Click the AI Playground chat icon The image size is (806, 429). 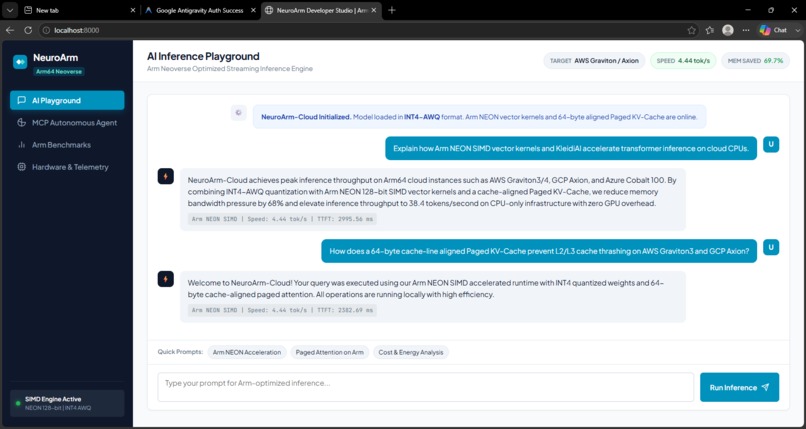point(21,100)
